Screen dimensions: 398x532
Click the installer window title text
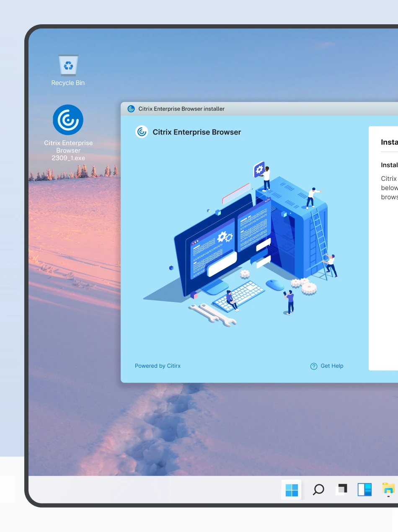coord(181,109)
